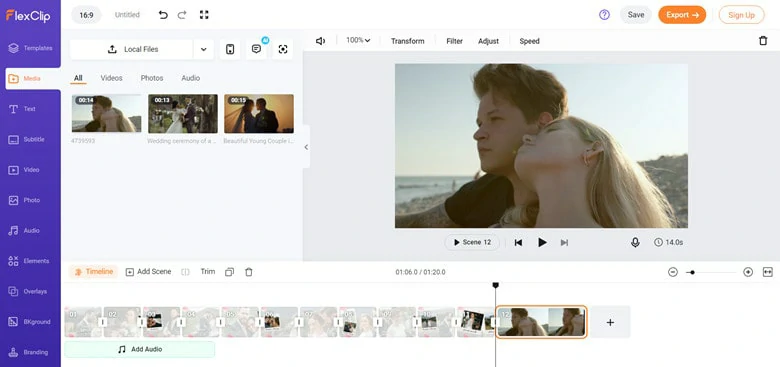Adjust the timeline zoom slider handle
Image resolution: width=780 pixels, height=367 pixels.
[x=692, y=272]
